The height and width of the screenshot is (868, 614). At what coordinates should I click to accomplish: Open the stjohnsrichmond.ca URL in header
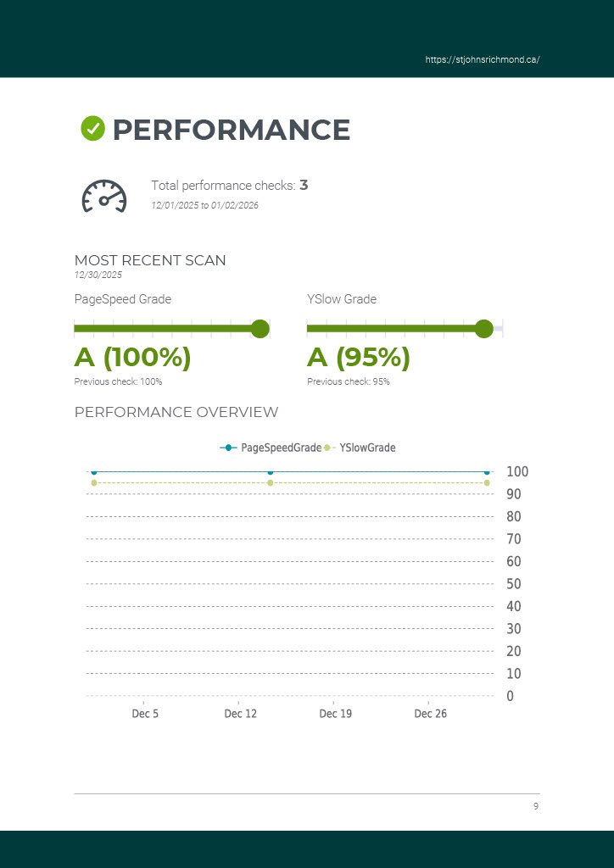click(x=482, y=60)
